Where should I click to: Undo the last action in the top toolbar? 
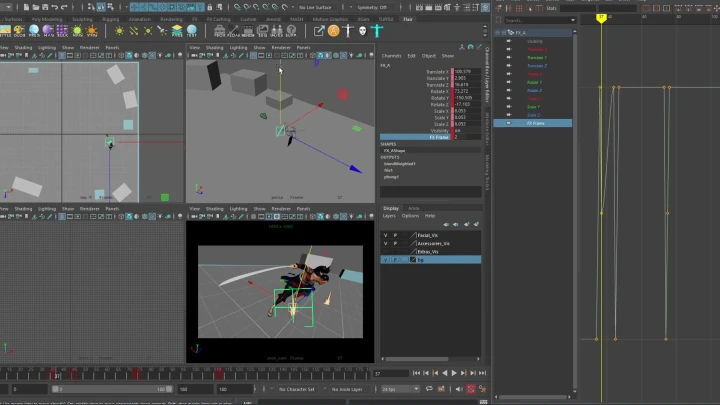[x=55, y=7]
